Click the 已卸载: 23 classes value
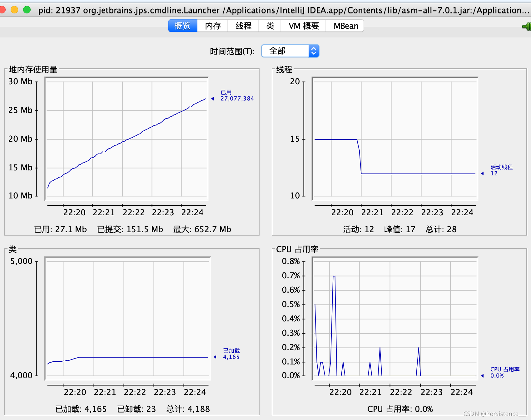Image resolution: width=531 pixels, height=420 pixels. pos(136,409)
